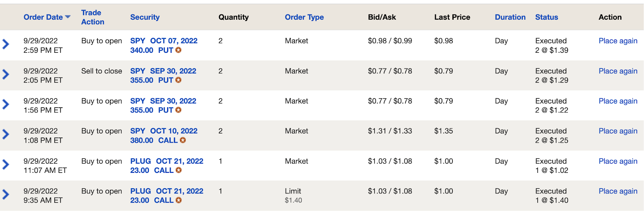Image resolution: width=644 pixels, height=216 pixels.
Task: Click the orange icon on the 1:56 PM order
Action: pos(178,110)
